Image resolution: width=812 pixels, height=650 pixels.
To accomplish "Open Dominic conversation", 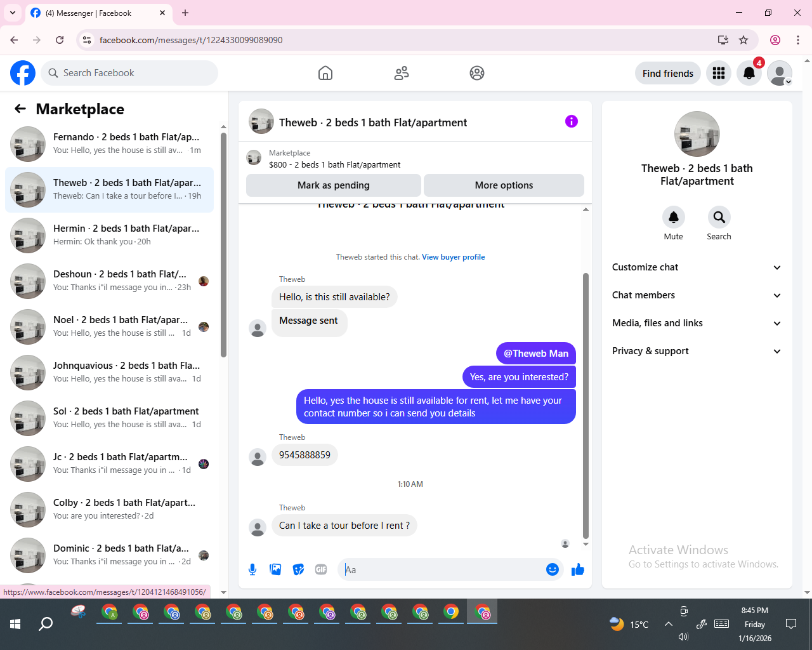I will pyautogui.click(x=109, y=555).
